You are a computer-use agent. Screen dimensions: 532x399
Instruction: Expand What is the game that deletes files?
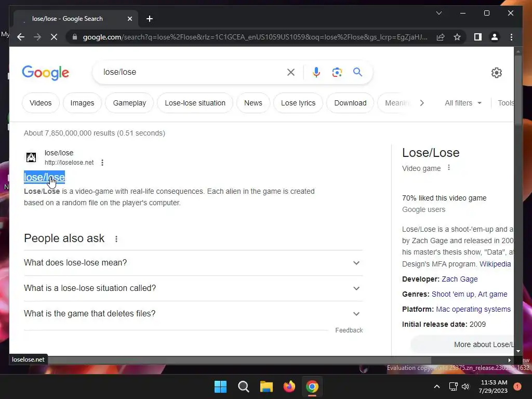click(193, 313)
